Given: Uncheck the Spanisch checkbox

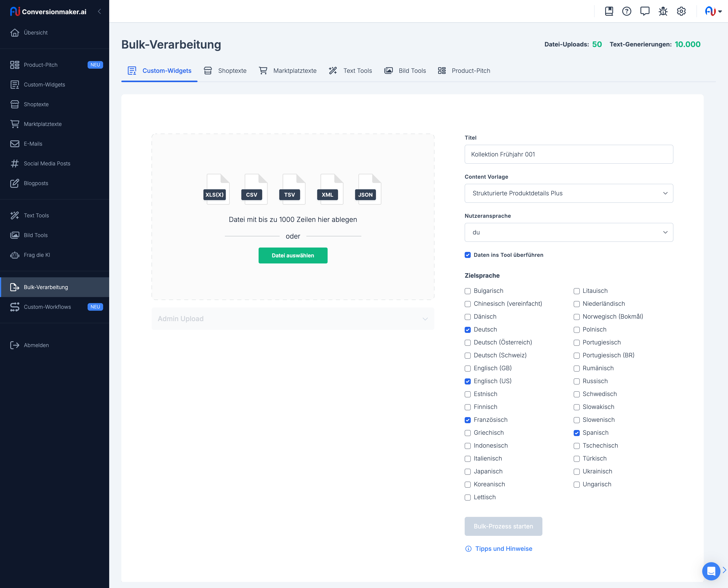Looking at the screenshot, I should point(577,433).
